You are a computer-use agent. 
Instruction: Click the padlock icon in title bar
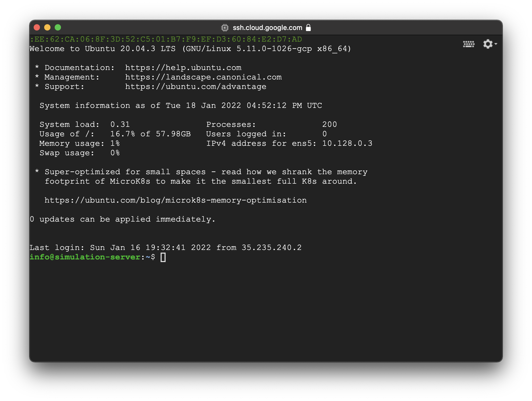click(x=309, y=28)
